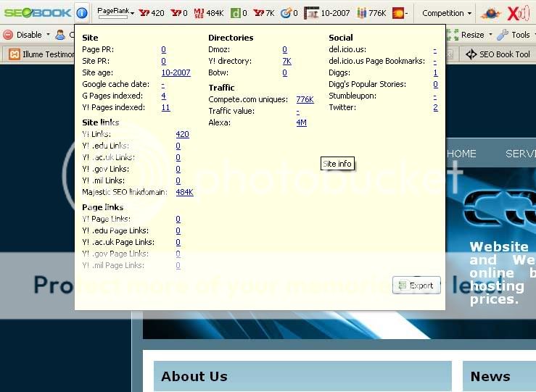Open the Twitter value 2 link
Screen dimensions: 536x392
[435, 107]
